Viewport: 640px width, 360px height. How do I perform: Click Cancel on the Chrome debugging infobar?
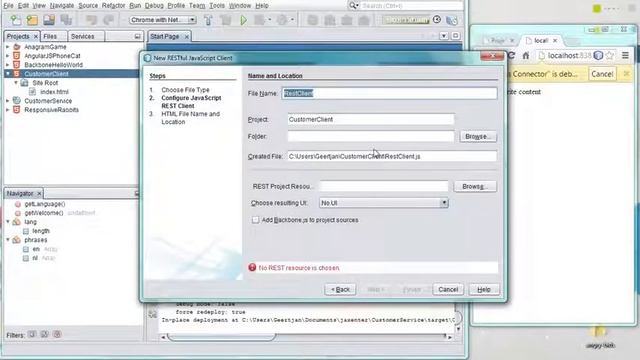[602, 74]
